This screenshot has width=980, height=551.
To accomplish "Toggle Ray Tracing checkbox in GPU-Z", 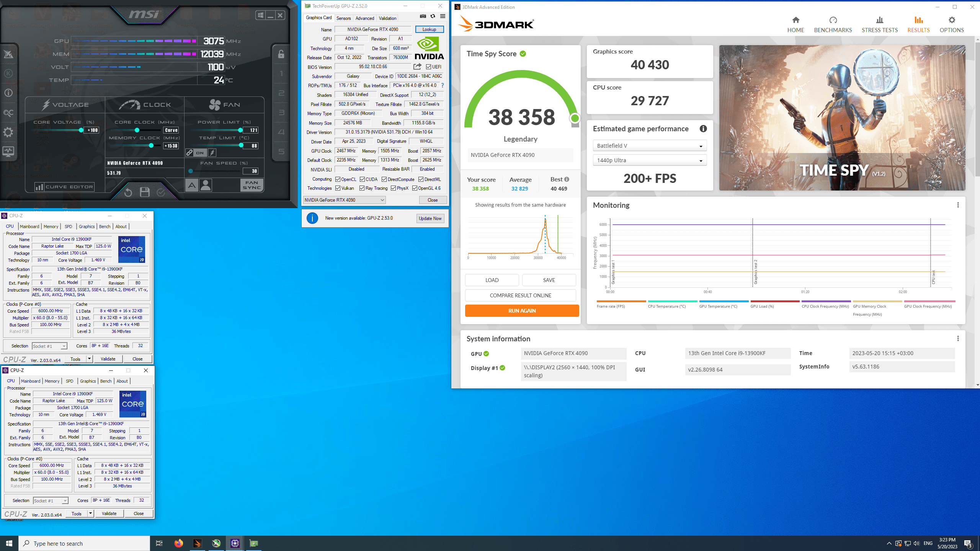I will coord(362,188).
